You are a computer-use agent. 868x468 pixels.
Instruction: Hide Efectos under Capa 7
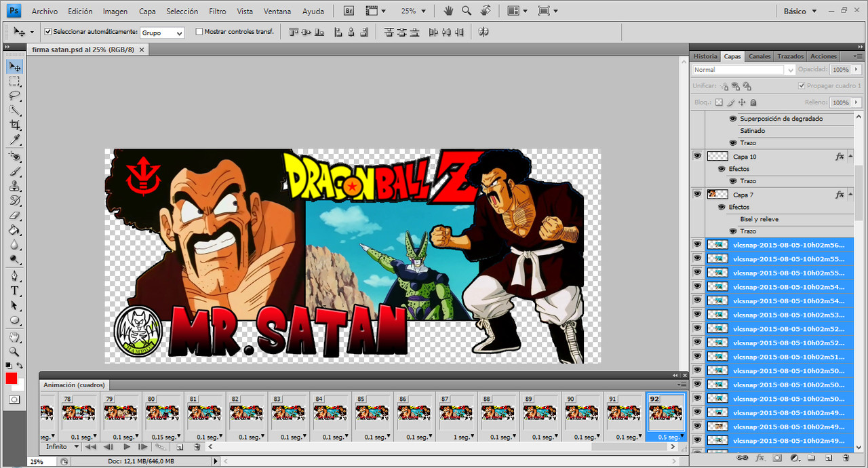tap(722, 207)
